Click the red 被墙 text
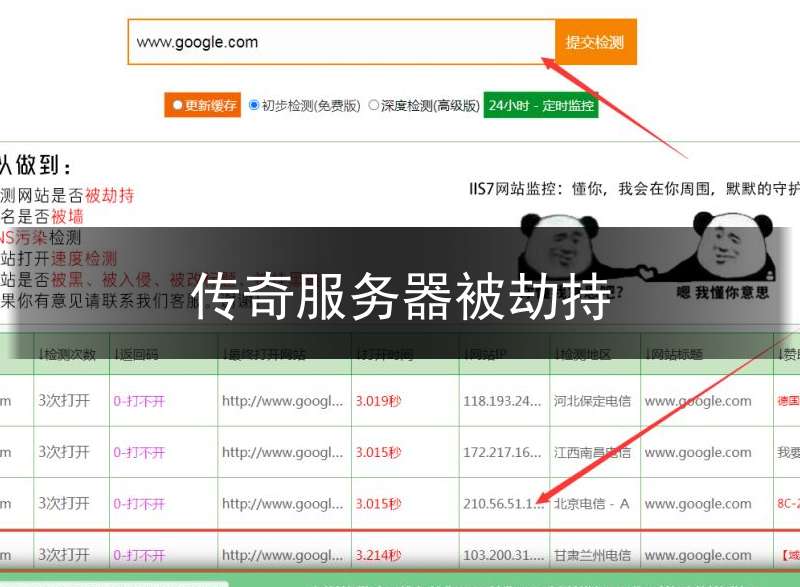Screen dimensions: 800x587 pos(67,216)
